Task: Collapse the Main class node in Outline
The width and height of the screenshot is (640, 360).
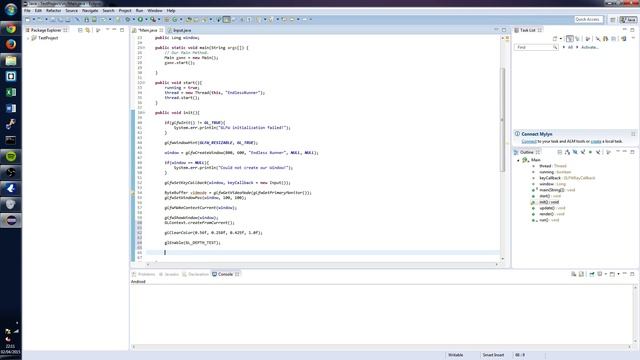Action: (x=519, y=160)
